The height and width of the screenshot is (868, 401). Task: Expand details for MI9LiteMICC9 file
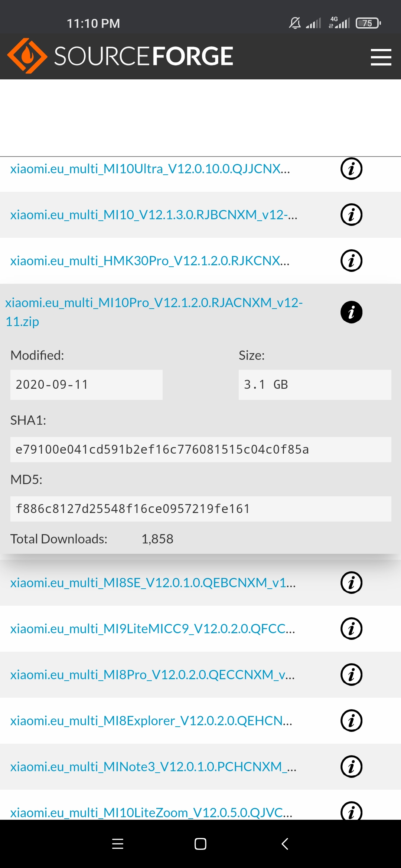coord(351,629)
